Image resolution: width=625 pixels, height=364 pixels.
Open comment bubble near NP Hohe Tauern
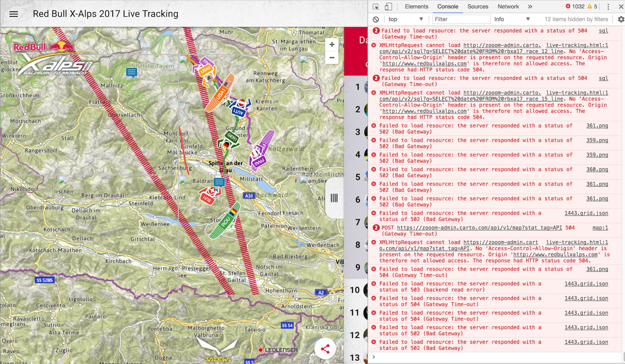132,72
